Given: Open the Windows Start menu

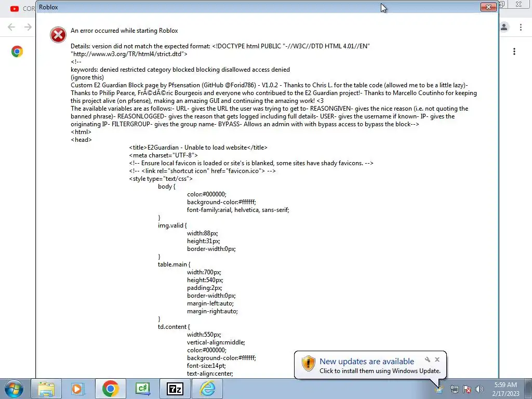Looking at the screenshot, I should (14, 389).
